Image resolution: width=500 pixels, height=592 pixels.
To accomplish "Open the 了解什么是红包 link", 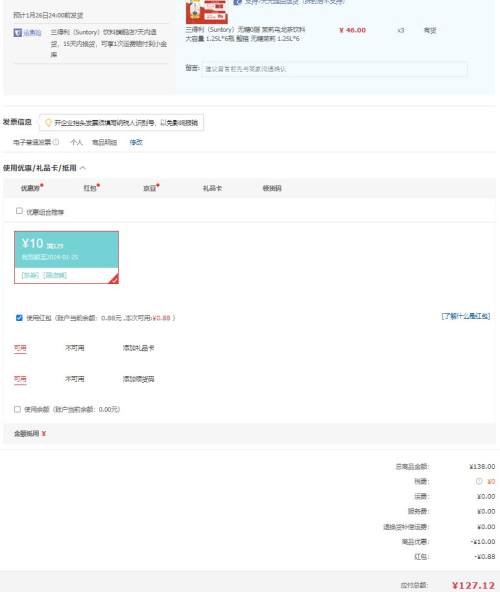I will point(466,316).
